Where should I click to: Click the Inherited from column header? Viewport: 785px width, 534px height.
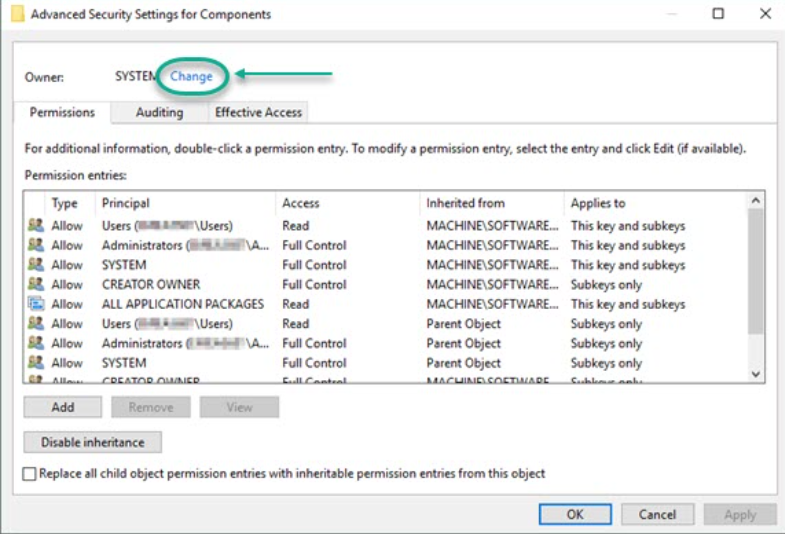(466, 203)
